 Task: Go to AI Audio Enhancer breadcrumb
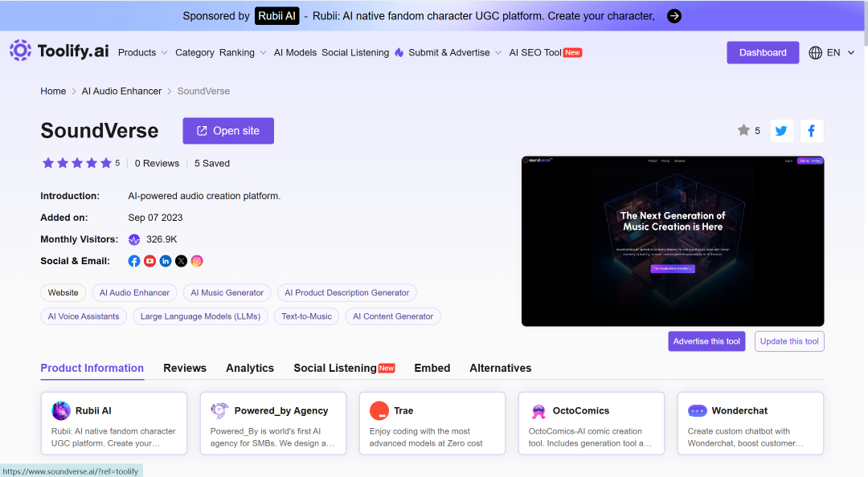(122, 92)
